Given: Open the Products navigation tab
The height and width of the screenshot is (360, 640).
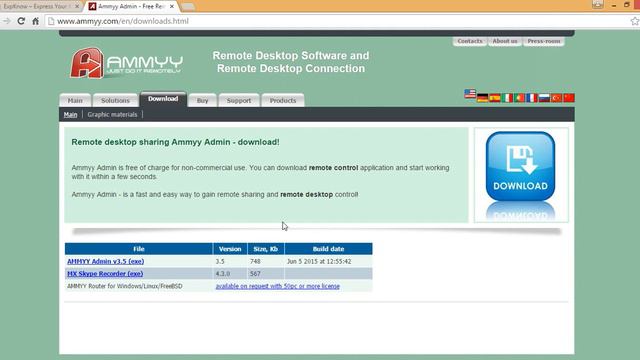Looking at the screenshot, I should click(283, 100).
